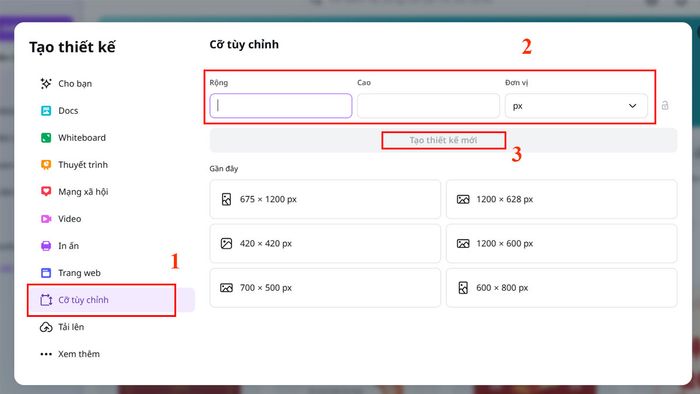Click the Trang web browser icon

coord(46,273)
